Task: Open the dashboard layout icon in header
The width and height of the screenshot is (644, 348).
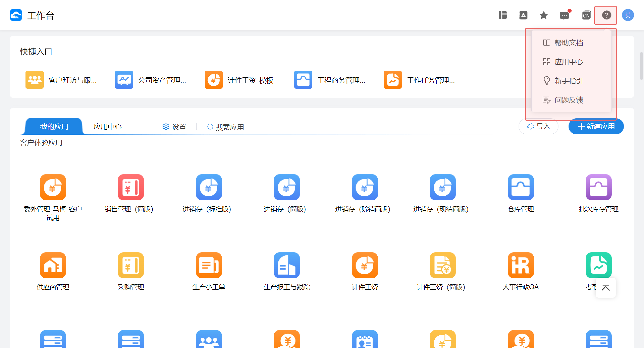Action: (502, 15)
